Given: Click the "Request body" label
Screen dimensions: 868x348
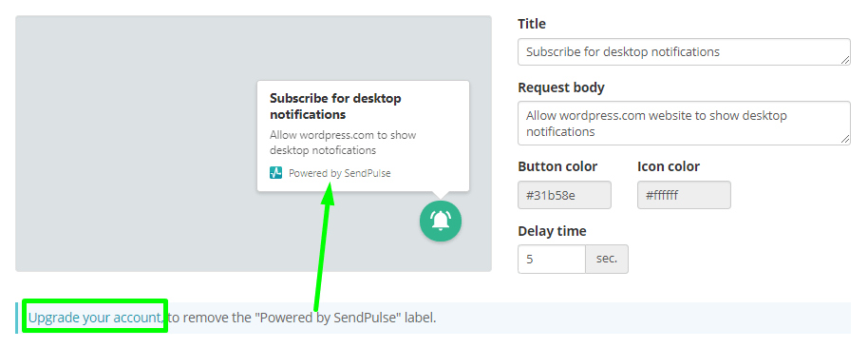Looking at the screenshot, I should (x=560, y=87).
